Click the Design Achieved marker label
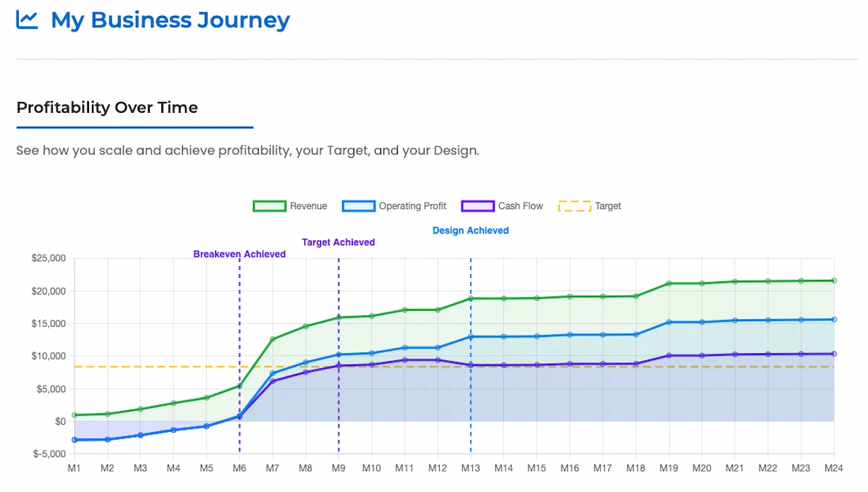The image size is (868, 492). 470,231
